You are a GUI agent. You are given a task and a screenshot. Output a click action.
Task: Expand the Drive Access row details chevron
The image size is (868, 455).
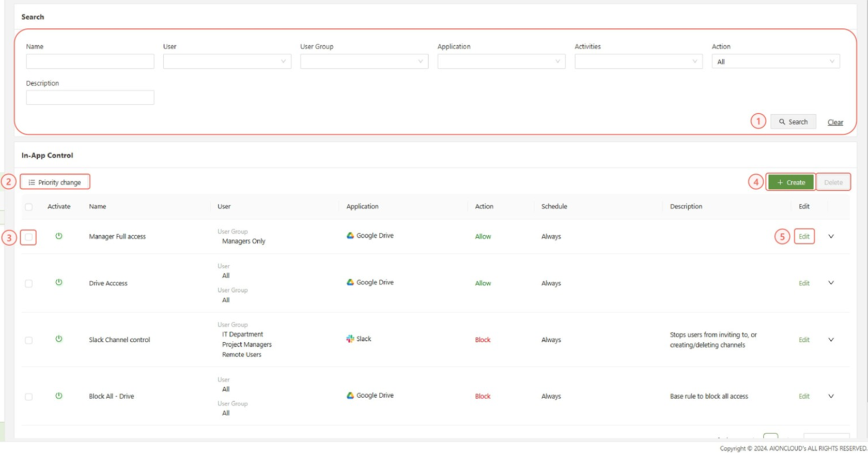[x=831, y=283]
